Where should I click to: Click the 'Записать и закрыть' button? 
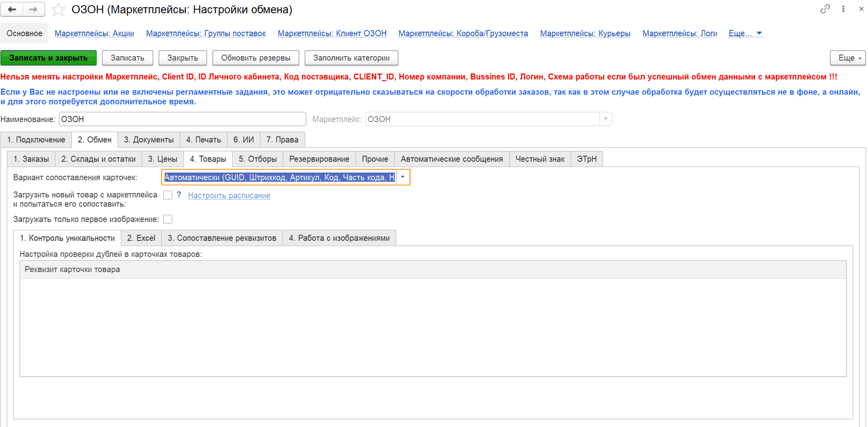49,58
